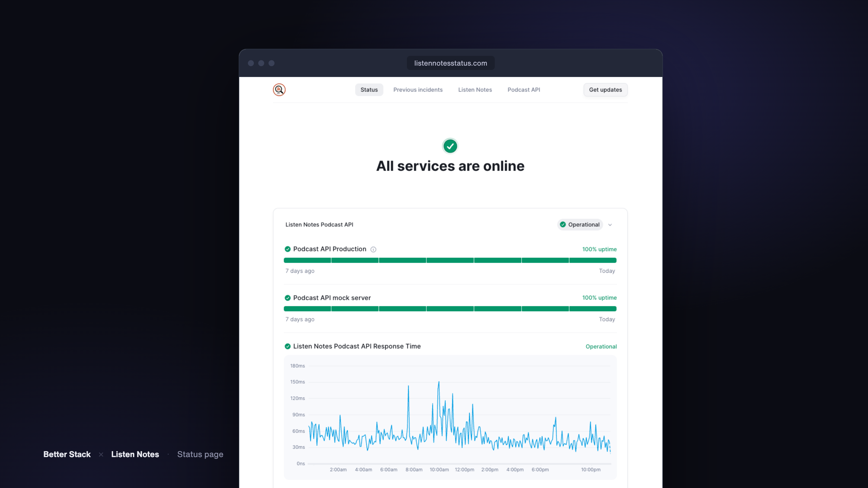Click the address bar showing listennotesstatus.com
868x488 pixels.
click(451, 63)
